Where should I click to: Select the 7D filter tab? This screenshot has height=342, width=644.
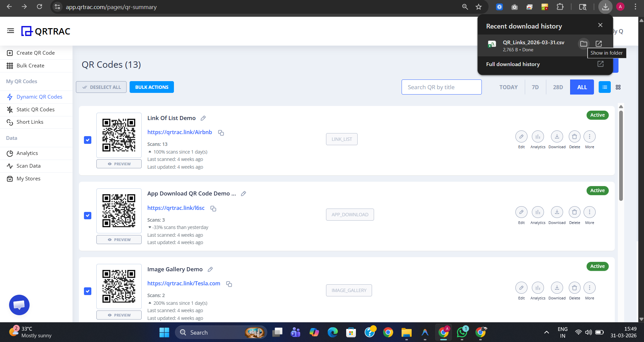point(535,87)
